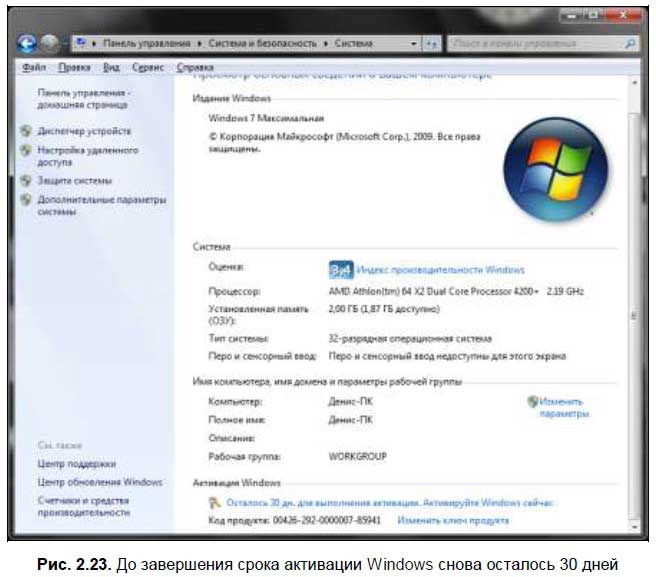The height and width of the screenshot is (577, 656).
Task: Expand the Система и безопасность breadcrumb arrow
Action: point(325,44)
